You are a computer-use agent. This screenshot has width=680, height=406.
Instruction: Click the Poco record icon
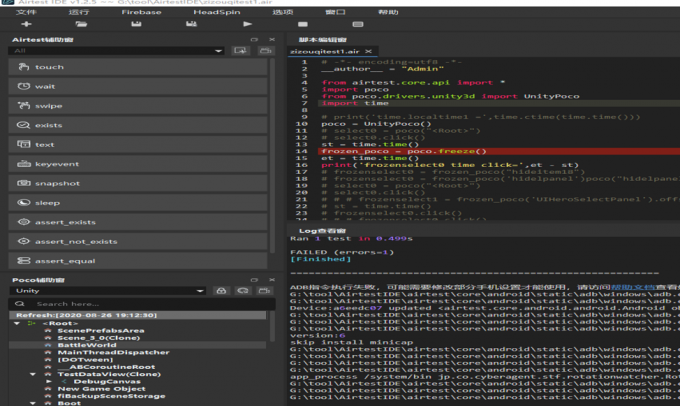243,291
